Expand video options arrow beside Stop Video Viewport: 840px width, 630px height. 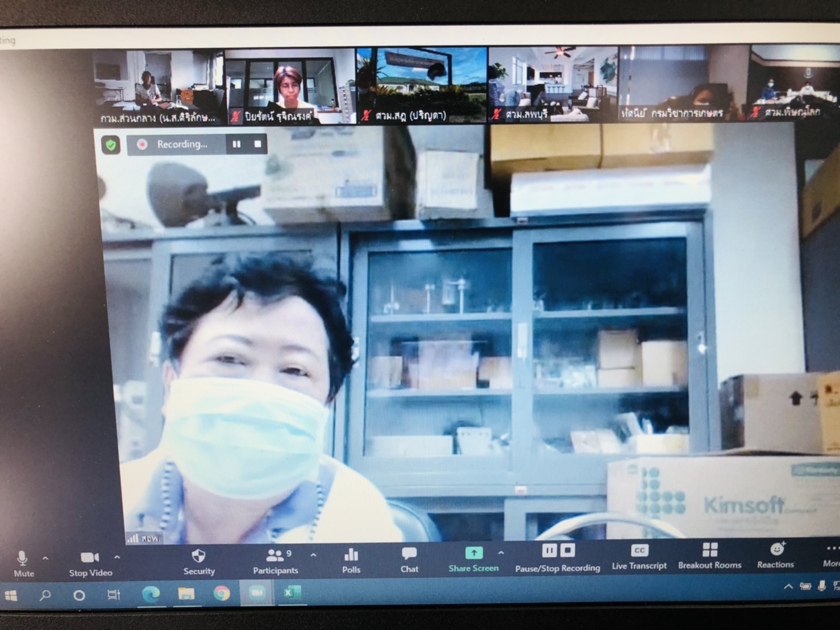coord(117,557)
